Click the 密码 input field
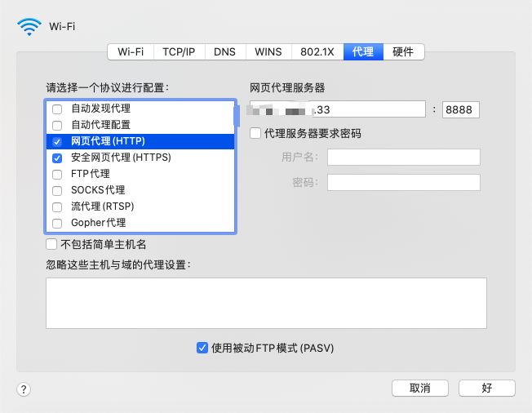532x413 pixels. tap(404, 183)
